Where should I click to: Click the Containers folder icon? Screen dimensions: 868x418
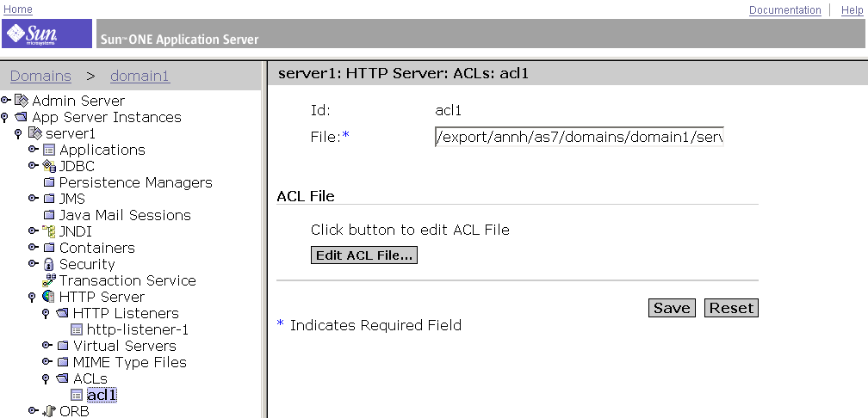[x=49, y=248]
